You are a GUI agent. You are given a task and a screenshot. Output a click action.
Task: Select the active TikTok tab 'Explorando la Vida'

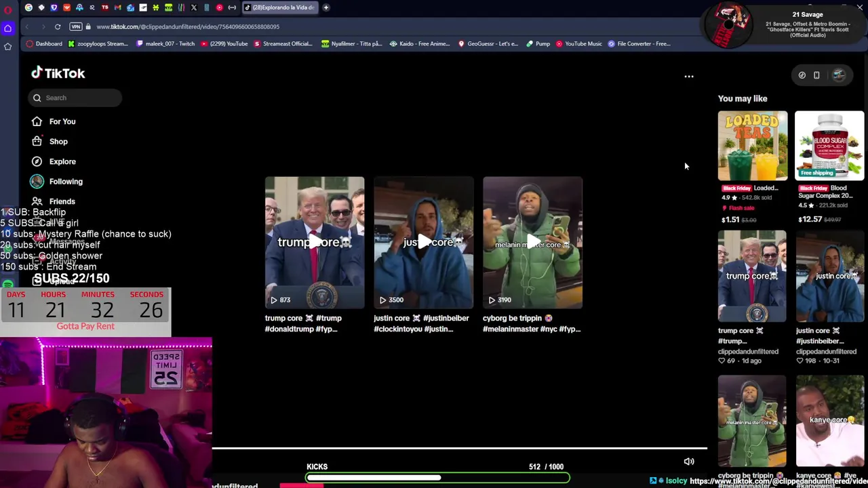pos(280,7)
